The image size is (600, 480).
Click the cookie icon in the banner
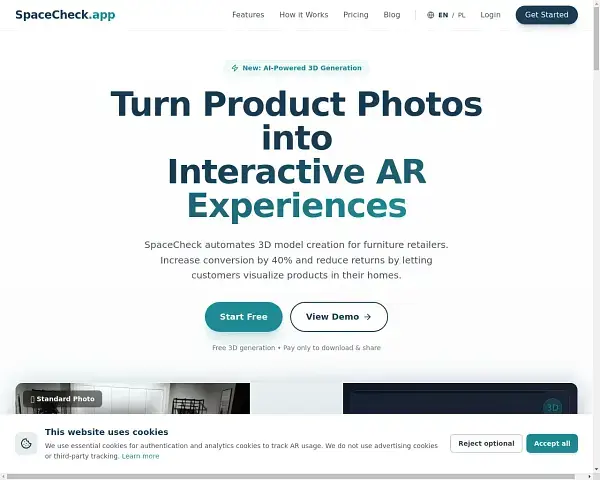point(27,443)
